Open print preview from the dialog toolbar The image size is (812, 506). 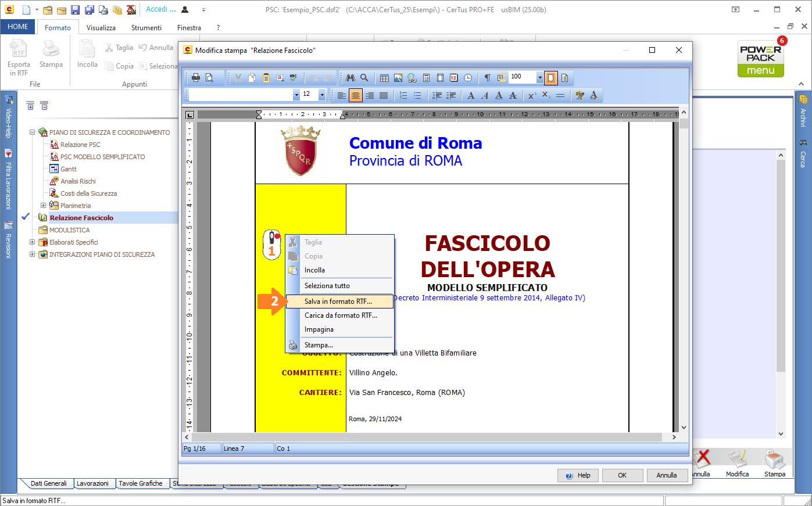pos(210,78)
